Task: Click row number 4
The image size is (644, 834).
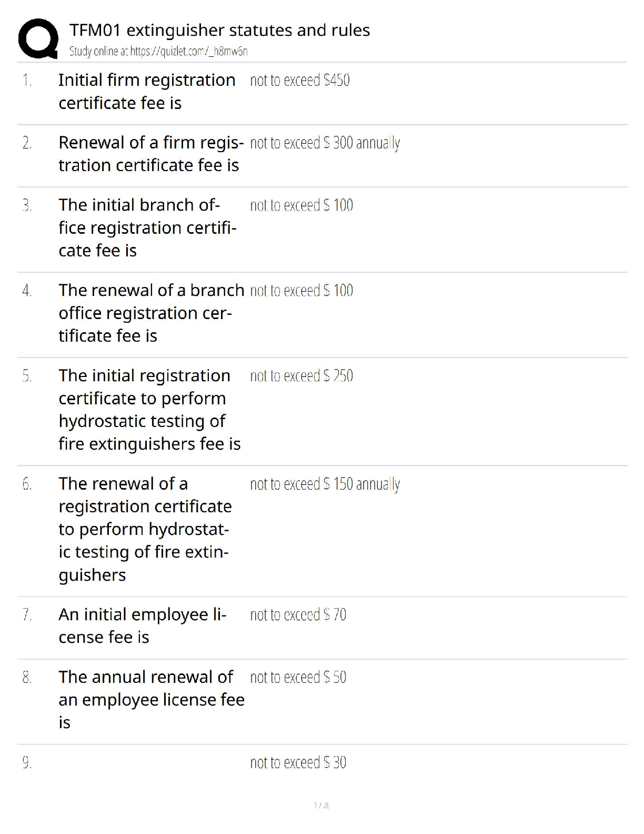Action: point(27,291)
